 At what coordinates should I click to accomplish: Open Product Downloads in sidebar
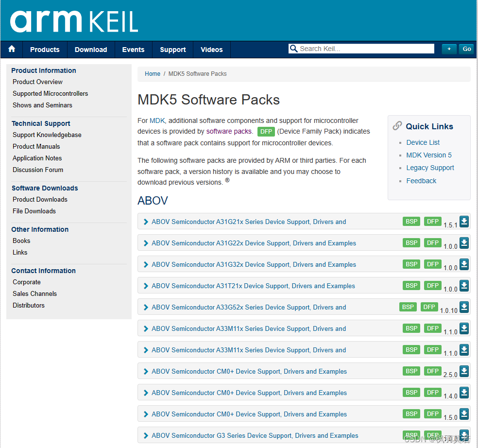click(40, 199)
